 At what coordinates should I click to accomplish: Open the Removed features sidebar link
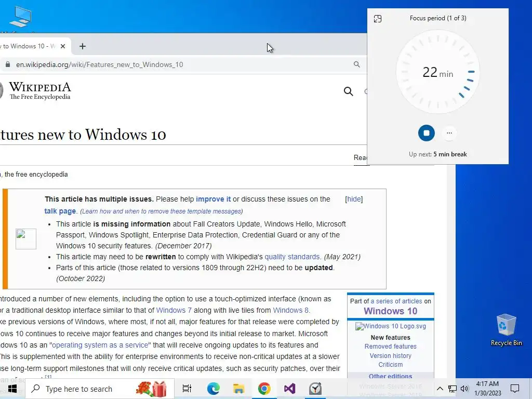[391, 347]
